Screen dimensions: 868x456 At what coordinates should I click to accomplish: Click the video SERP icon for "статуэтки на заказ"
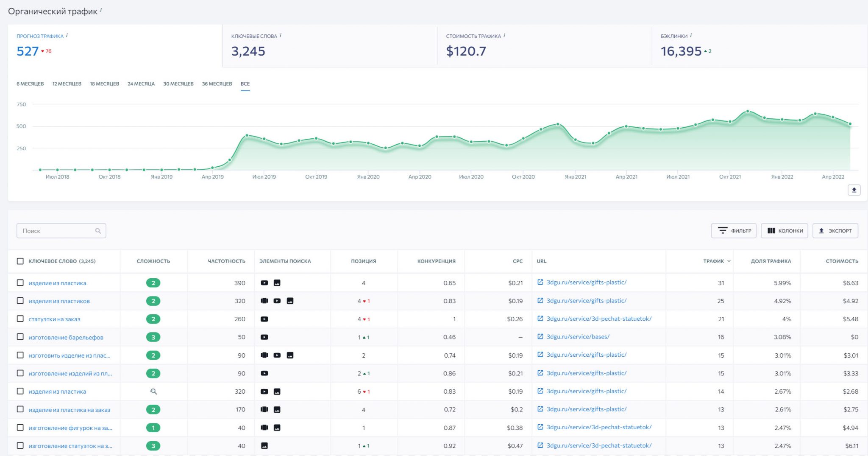pyautogui.click(x=265, y=319)
